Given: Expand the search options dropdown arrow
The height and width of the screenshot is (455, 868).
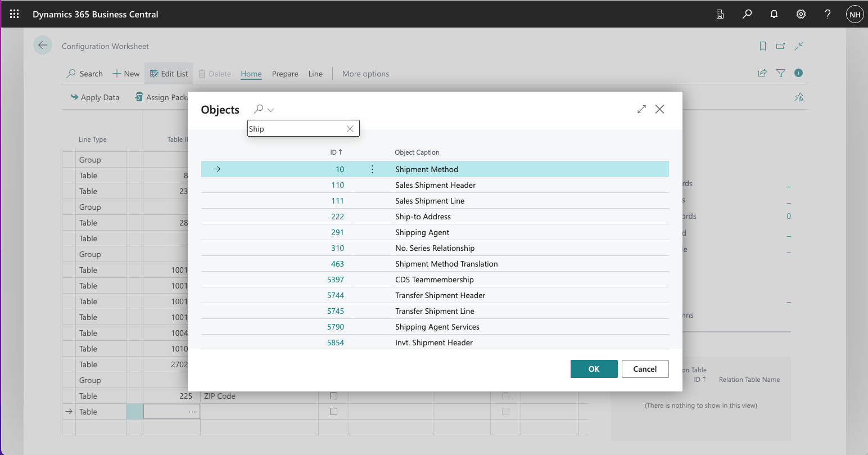Looking at the screenshot, I should (x=271, y=110).
